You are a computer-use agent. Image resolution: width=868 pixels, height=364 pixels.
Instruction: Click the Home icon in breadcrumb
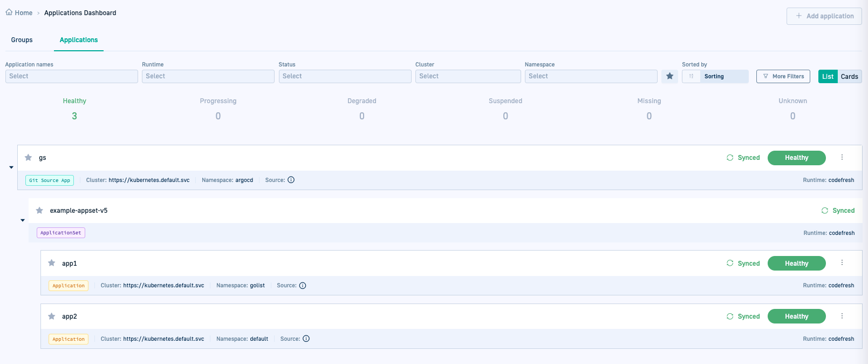(9, 12)
